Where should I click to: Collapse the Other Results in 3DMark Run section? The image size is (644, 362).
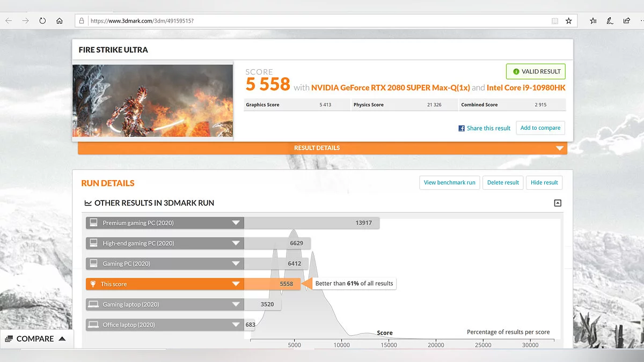tap(558, 203)
